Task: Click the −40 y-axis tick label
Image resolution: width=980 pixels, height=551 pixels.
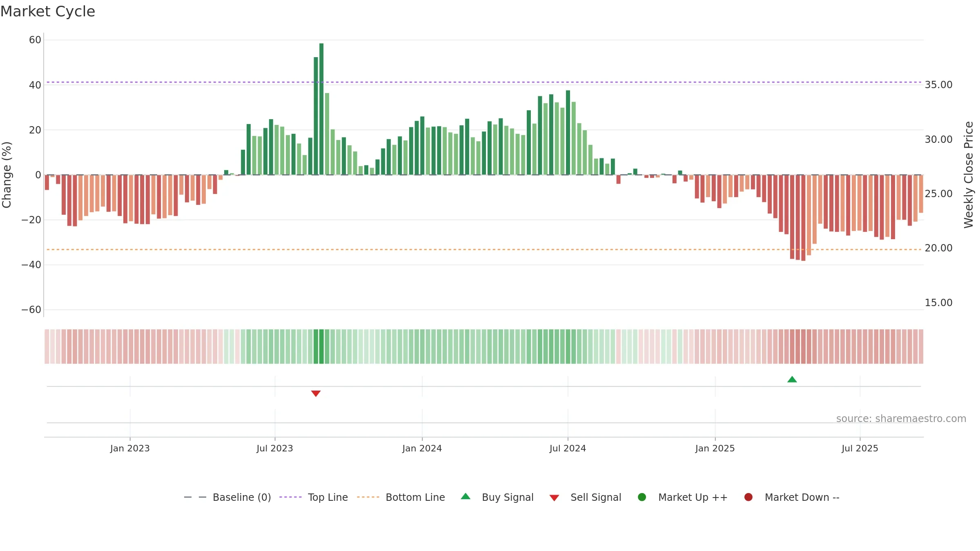Action: click(31, 265)
